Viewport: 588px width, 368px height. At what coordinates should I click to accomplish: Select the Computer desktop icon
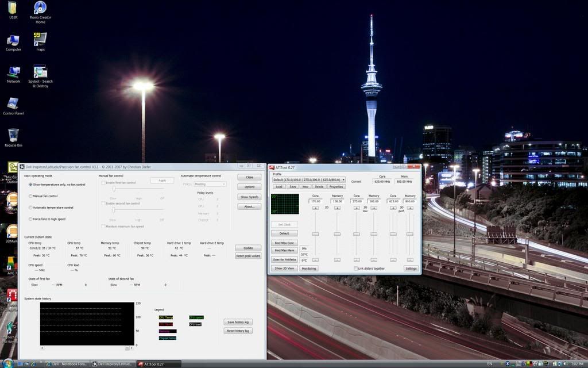pos(13,43)
